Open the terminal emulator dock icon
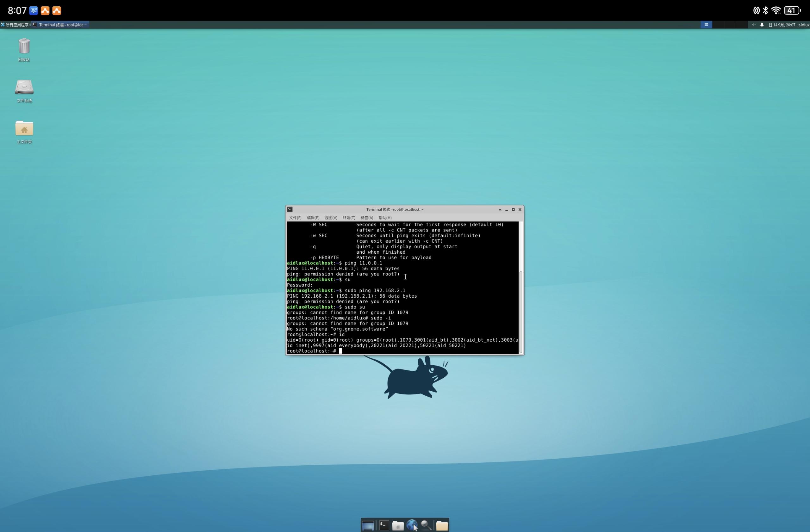 point(384,526)
